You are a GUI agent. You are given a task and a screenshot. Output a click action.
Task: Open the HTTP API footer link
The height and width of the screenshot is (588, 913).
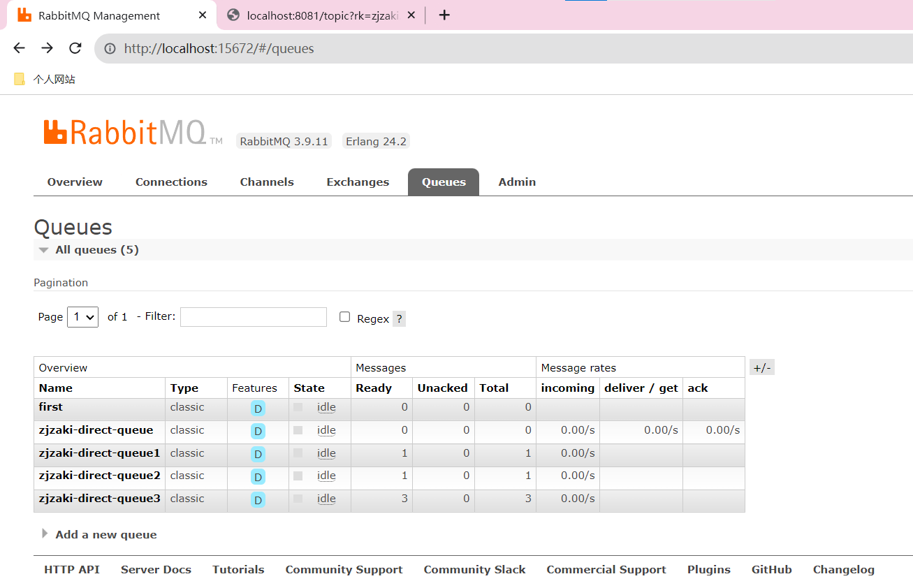coord(72,569)
